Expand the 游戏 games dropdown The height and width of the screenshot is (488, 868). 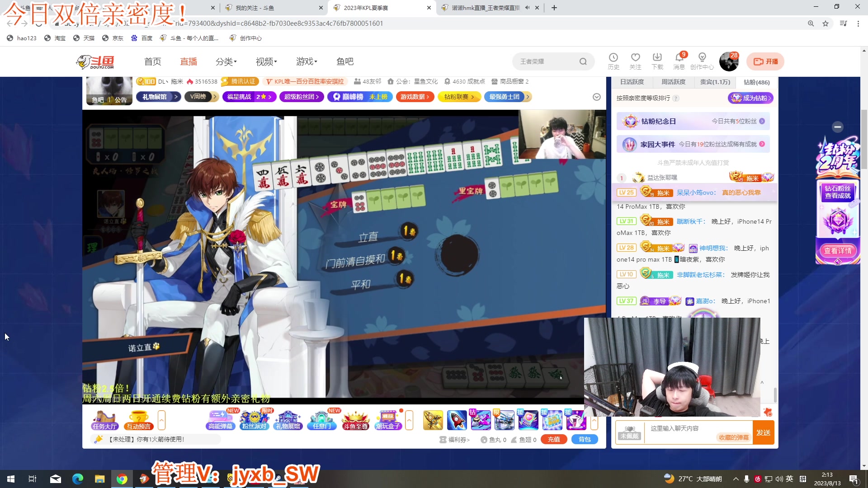(307, 61)
